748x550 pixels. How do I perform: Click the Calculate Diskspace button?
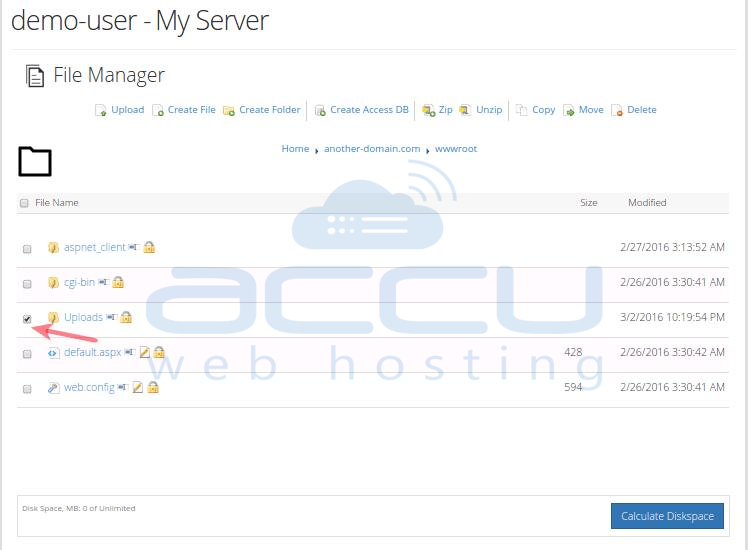point(667,516)
